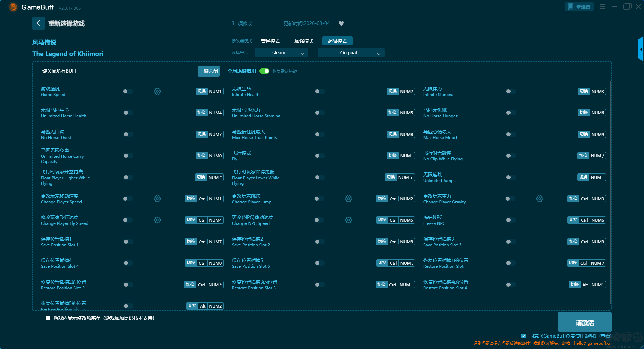Select the 加强模式 tab
The height and width of the screenshot is (349, 644).
304,41
